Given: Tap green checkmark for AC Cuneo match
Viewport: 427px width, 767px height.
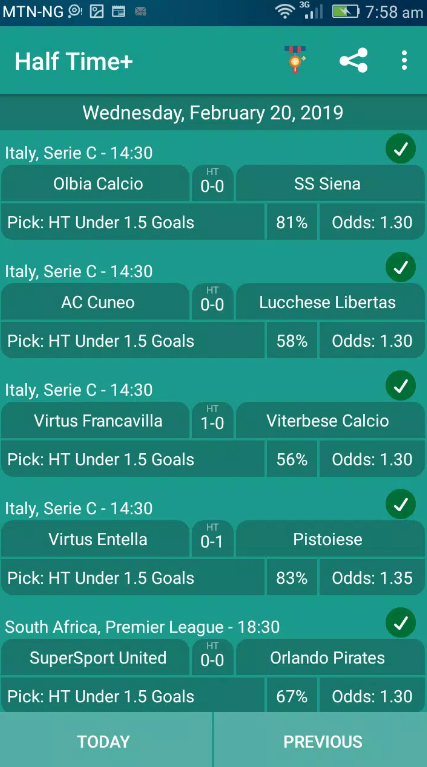Looking at the screenshot, I should click(x=401, y=268).
